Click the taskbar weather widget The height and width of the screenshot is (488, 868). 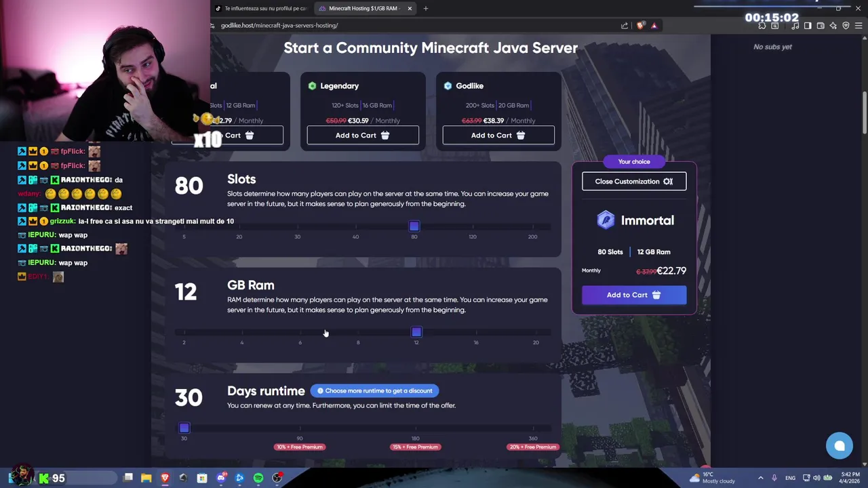(712, 478)
